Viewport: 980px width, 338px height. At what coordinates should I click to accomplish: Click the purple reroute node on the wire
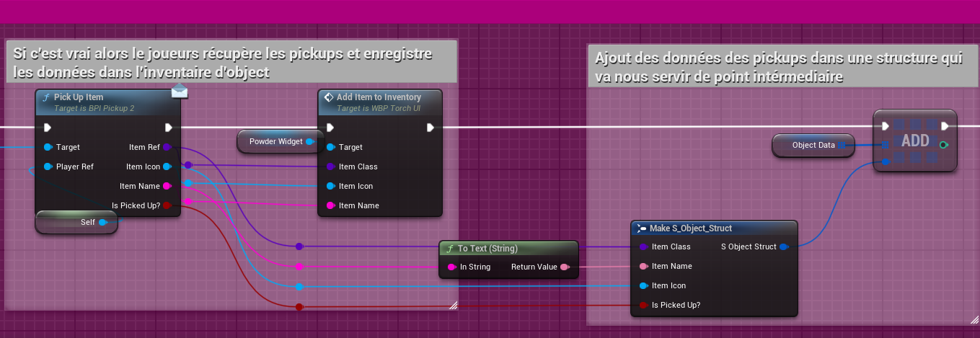299,247
